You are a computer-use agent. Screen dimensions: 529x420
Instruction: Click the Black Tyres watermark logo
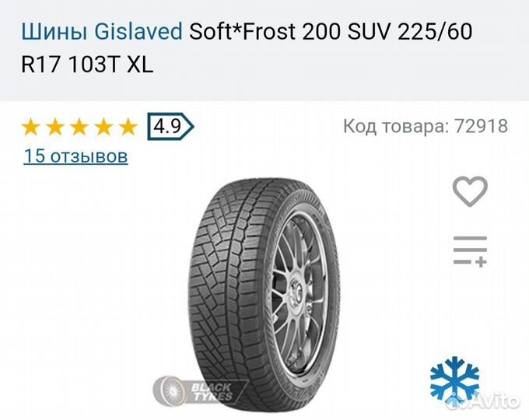(x=199, y=391)
